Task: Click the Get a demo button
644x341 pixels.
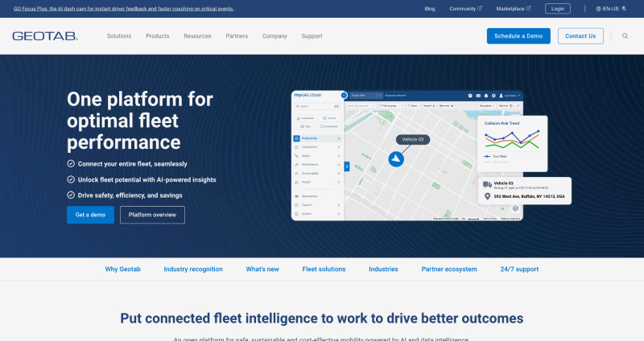Action: point(90,215)
